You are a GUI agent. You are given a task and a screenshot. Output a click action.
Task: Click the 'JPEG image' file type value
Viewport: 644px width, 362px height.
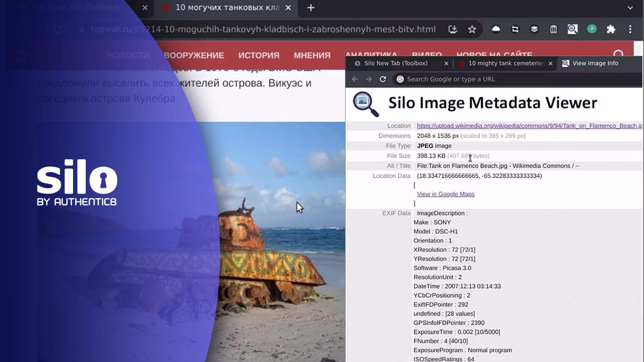tap(434, 146)
